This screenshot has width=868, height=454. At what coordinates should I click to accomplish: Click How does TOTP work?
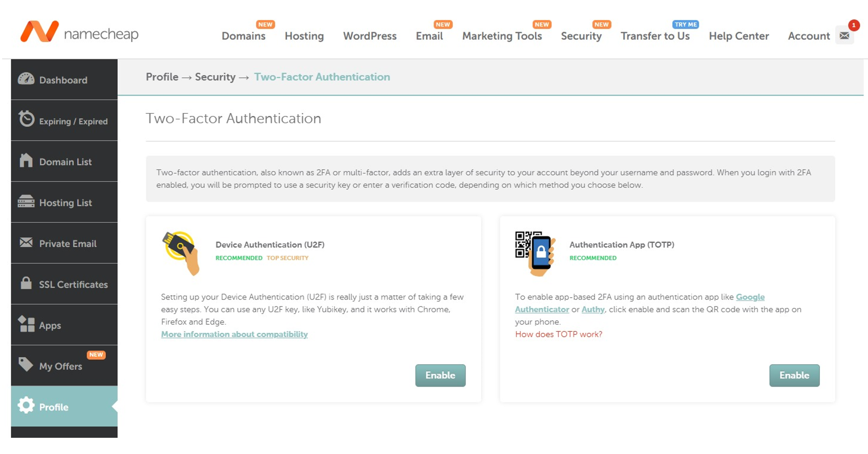558,334
